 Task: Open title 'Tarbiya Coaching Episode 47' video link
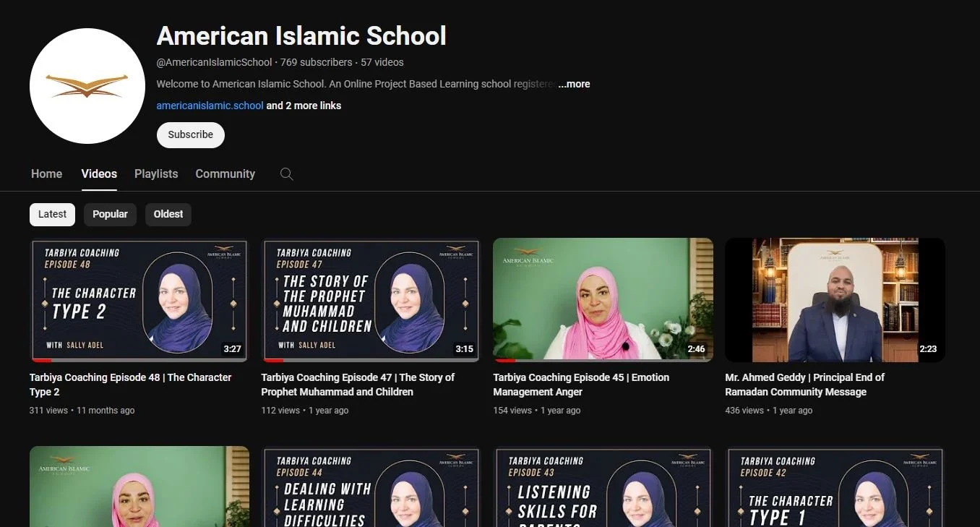point(358,385)
